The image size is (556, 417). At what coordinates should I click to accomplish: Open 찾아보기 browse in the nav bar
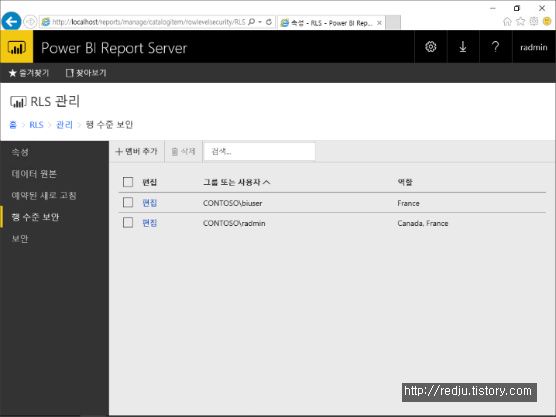(86, 73)
